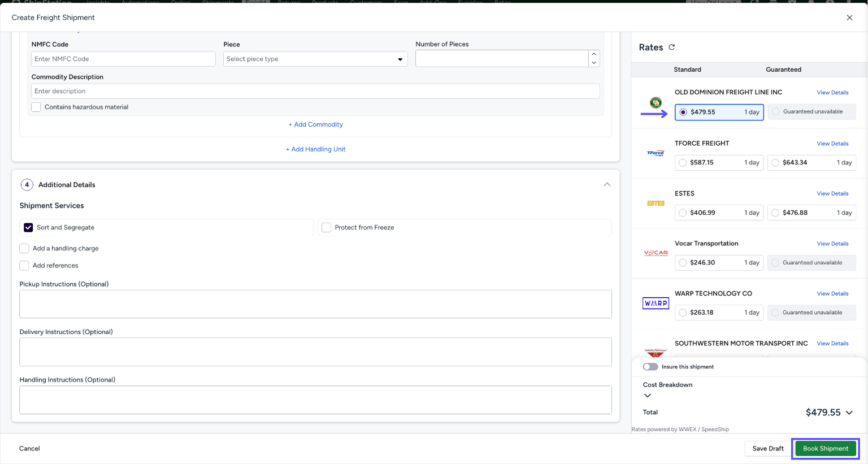
Task: Expand the Total amount chevron
Action: click(x=849, y=413)
